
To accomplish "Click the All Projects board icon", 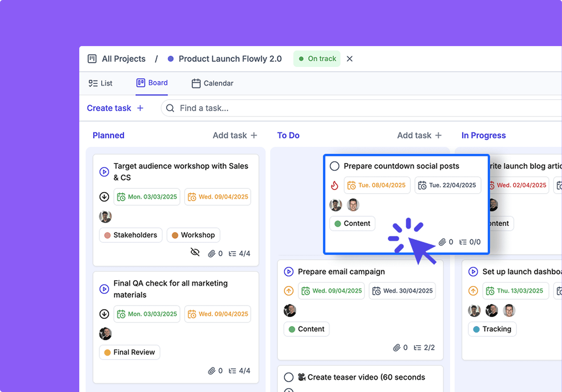I will [x=92, y=59].
